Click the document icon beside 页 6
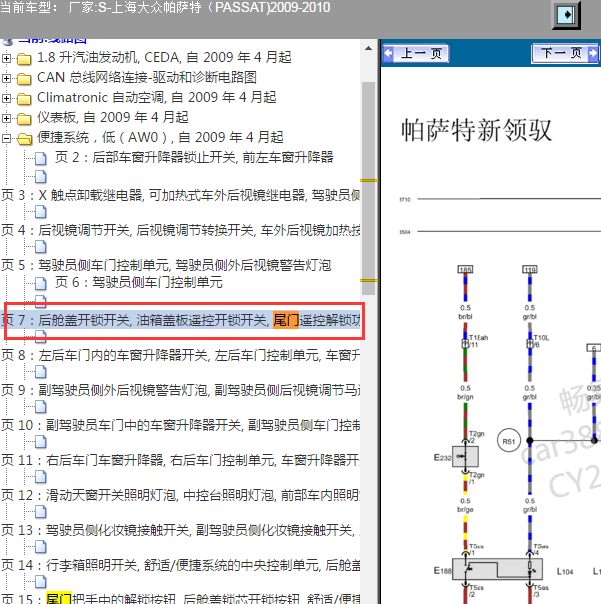Screen dimensions: 601x604 point(40,284)
